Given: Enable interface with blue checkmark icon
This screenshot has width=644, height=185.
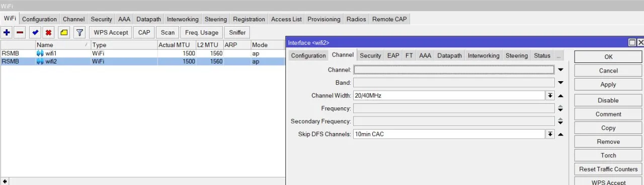Looking at the screenshot, I should pyautogui.click(x=35, y=32).
